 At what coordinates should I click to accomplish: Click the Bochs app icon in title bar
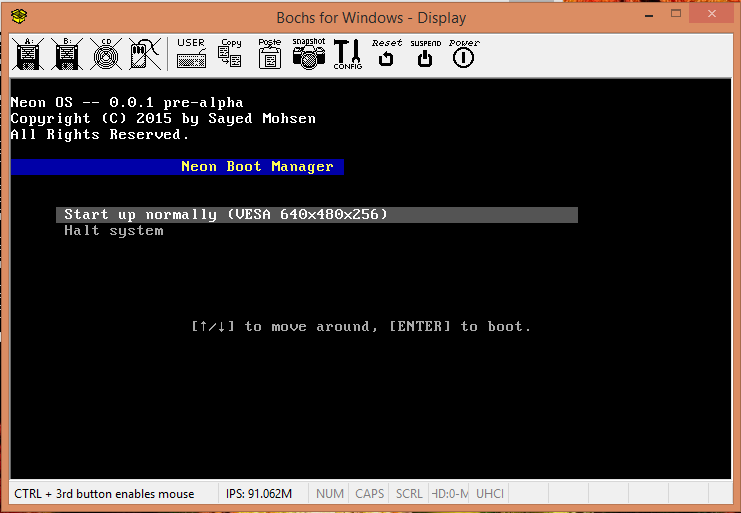[x=19, y=17]
